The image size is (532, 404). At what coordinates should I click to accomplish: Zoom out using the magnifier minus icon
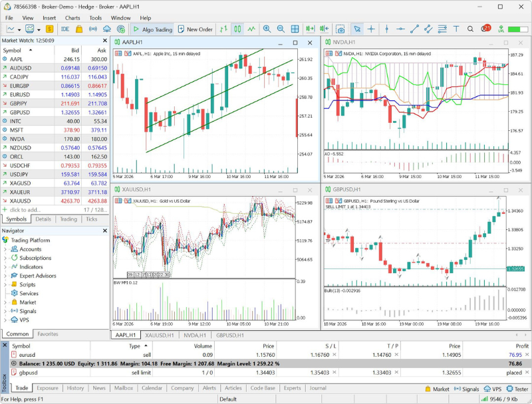pyautogui.click(x=281, y=29)
